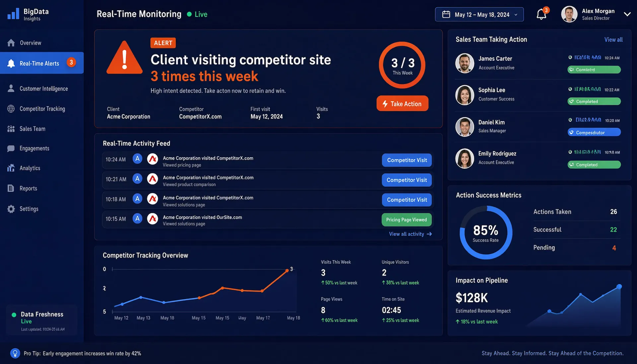This screenshot has height=364, width=637.
Task: Click the Acme logo in 10:24 AM row
Action: (153, 159)
